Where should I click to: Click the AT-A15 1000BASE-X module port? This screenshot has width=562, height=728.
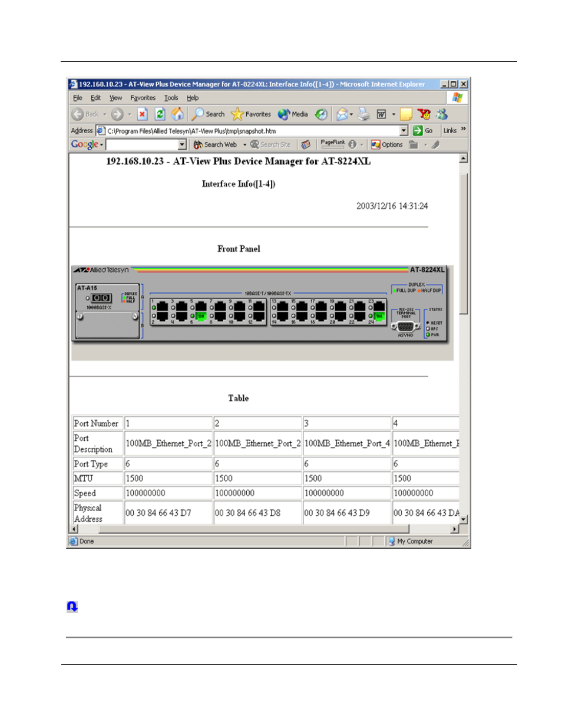coord(101,298)
